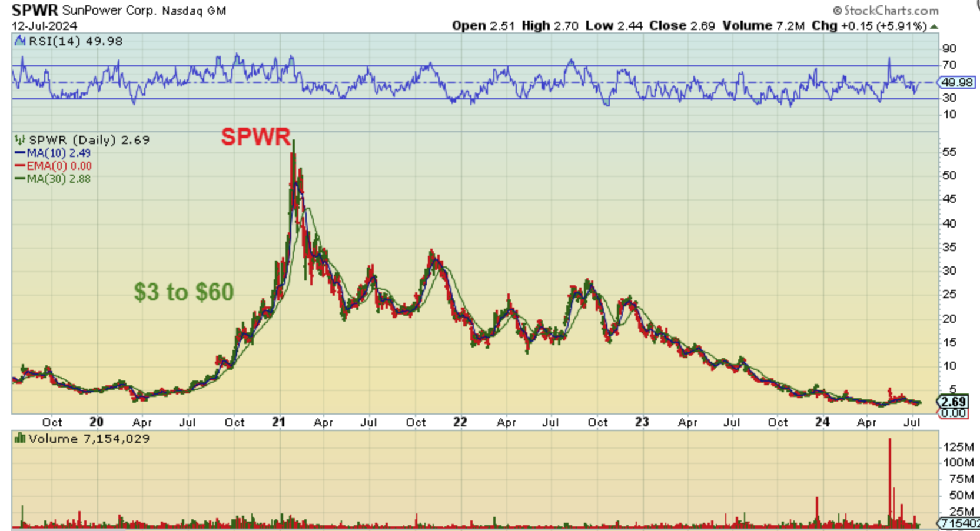
Task: Click the High 2.70 value in the header
Action: 550,26
